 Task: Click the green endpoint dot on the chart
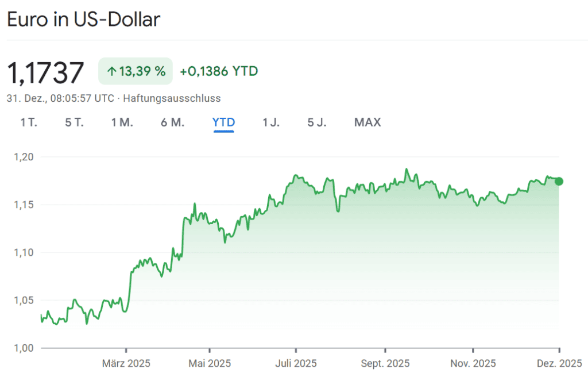559,182
